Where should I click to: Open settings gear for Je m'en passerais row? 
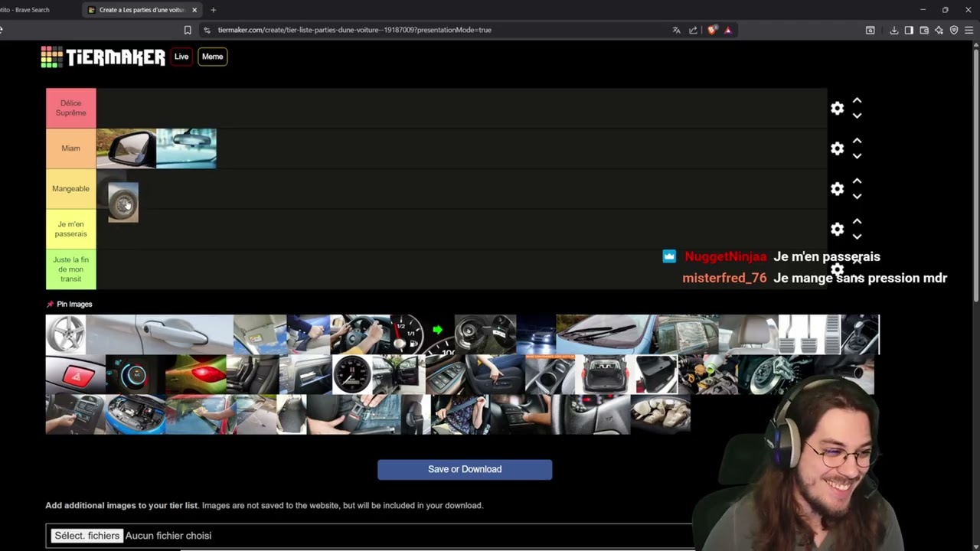coord(837,229)
